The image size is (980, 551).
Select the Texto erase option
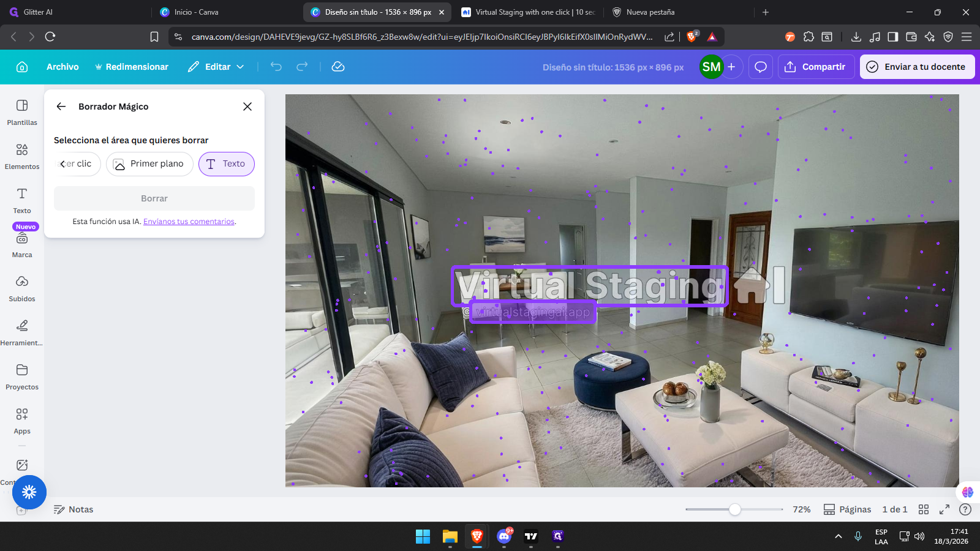point(226,164)
